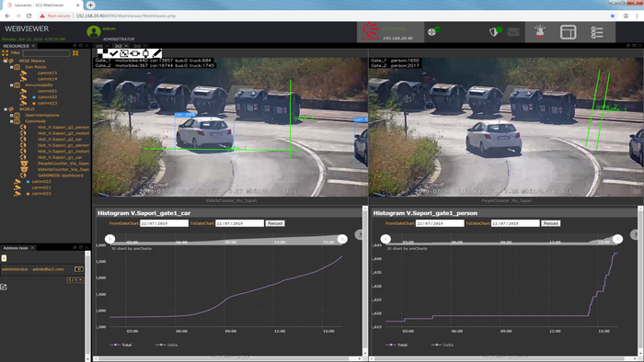
Task: Click the clear filter icon beside Filter box
Action: (75, 53)
